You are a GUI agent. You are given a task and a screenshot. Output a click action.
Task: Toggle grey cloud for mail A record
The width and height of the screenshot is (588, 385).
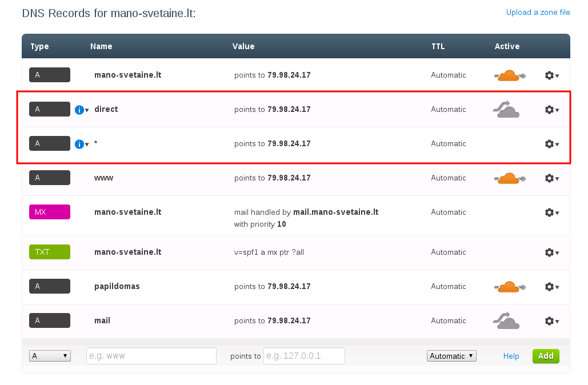(x=506, y=320)
